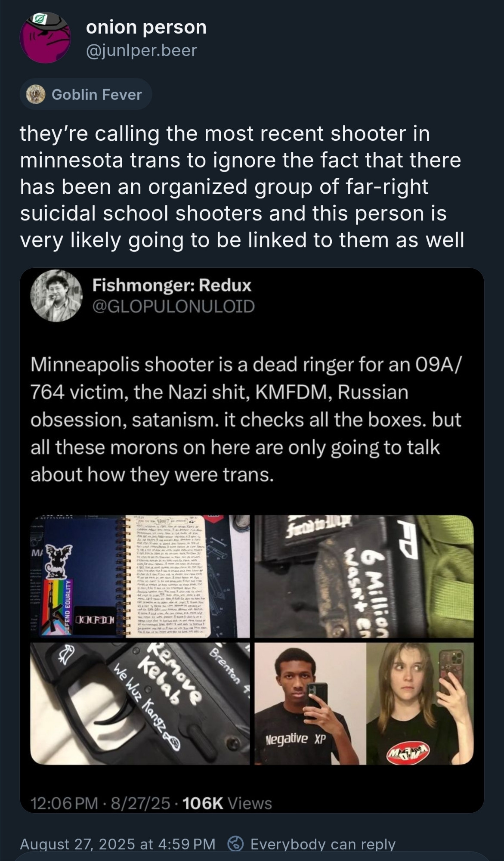This screenshot has width=504, height=861.
Task: Open the August 27, 2025 post timestamp
Action: tap(117, 844)
